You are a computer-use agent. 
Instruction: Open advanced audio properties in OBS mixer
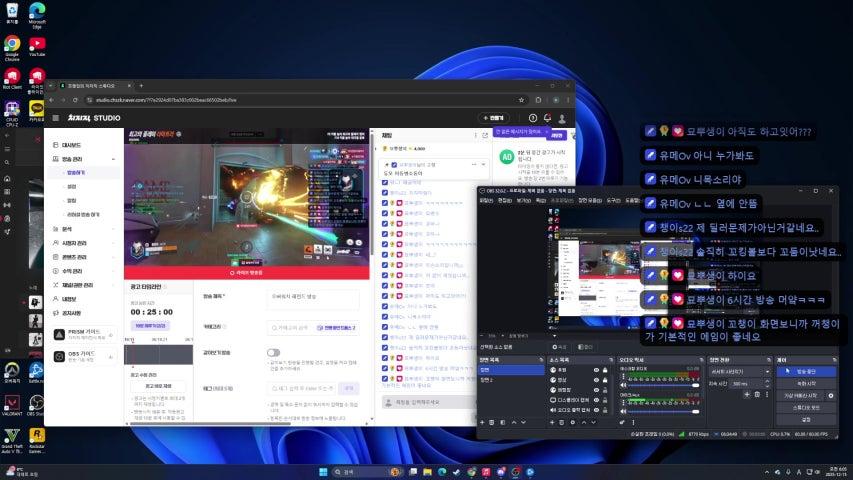[622, 422]
